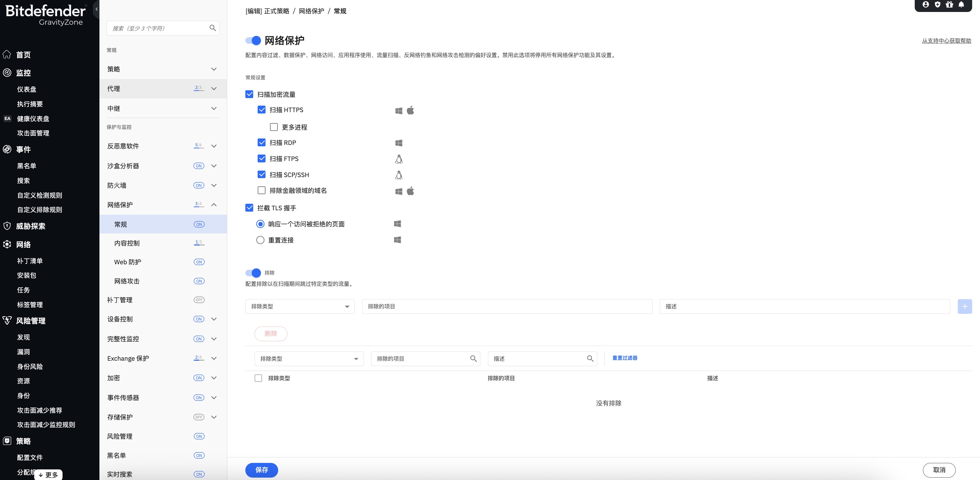Image resolution: width=980 pixels, height=480 pixels.
Task: Collapse the 网络保护 section in policy list
Action: [214, 205]
